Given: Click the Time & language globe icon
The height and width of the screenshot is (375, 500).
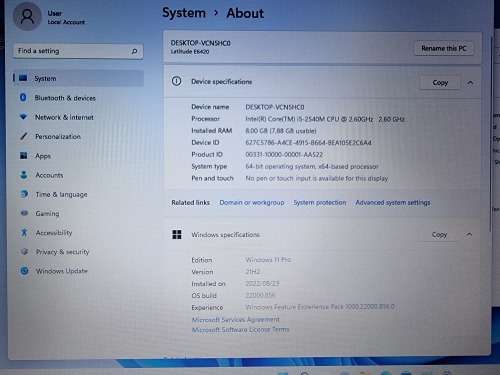Looking at the screenshot, I should [x=24, y=194].
